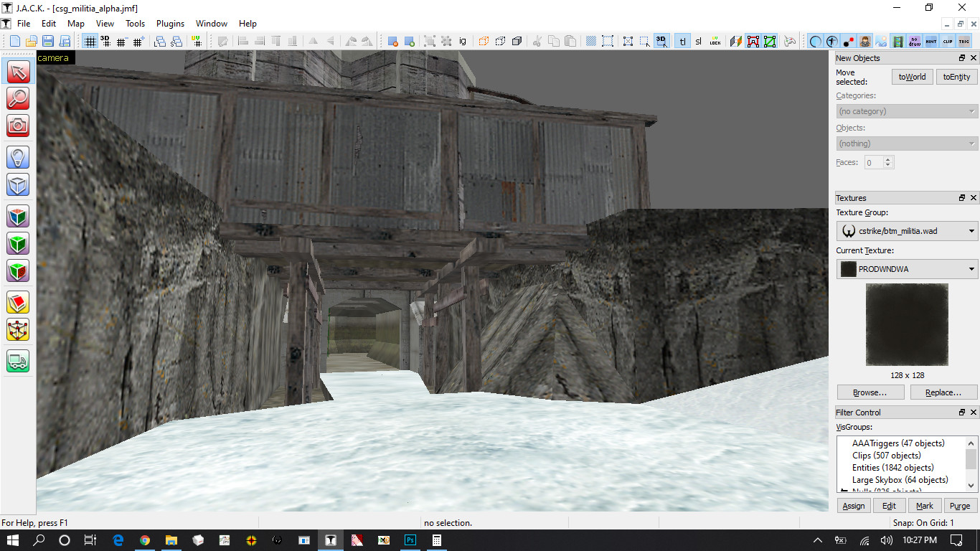Click the 'no draw' texture filter

tap(915, 41)
